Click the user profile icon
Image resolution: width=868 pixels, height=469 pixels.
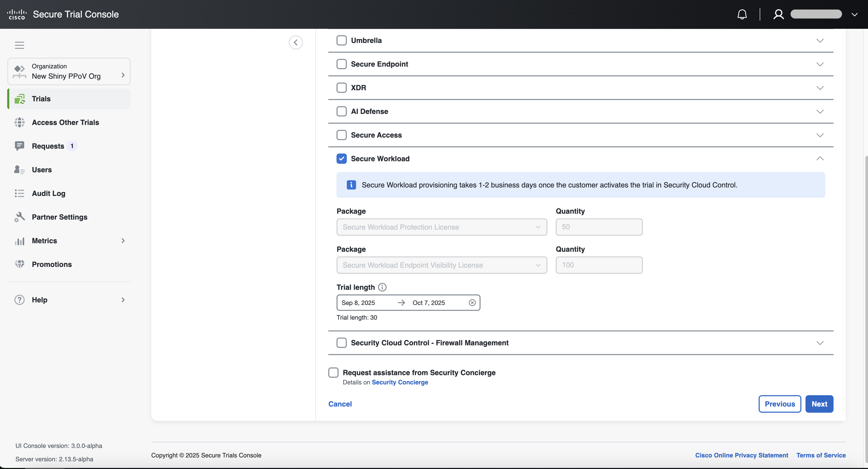click(778, 14)
